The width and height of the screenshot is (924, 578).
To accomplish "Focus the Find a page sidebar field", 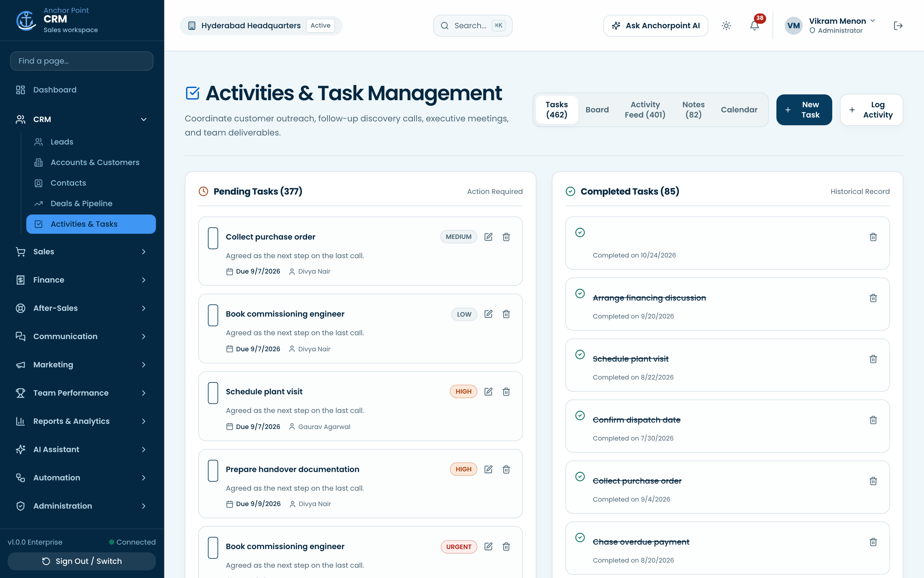I will 82,61.
